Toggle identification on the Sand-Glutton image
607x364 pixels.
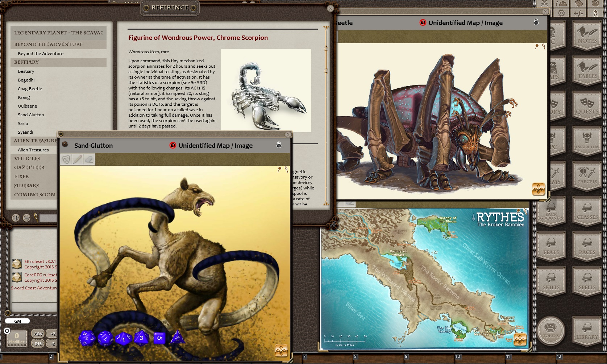[x=173, y=146]
